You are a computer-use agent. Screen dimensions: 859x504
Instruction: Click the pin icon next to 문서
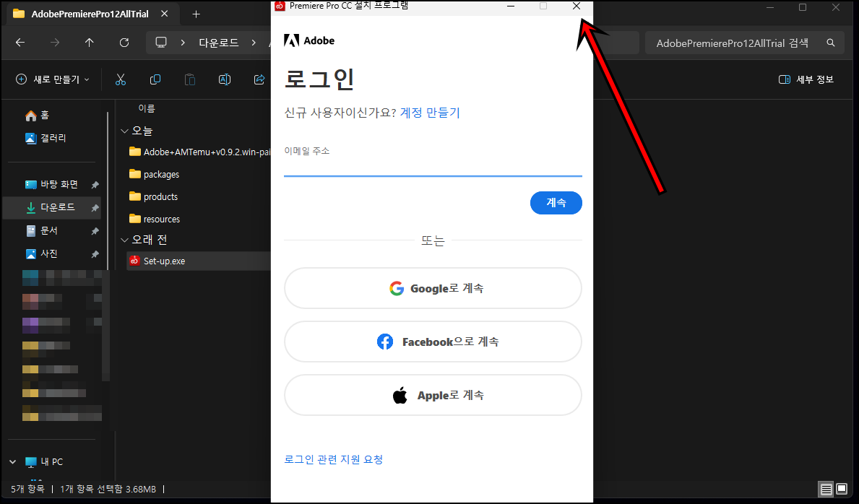click(x=95, y=231)
